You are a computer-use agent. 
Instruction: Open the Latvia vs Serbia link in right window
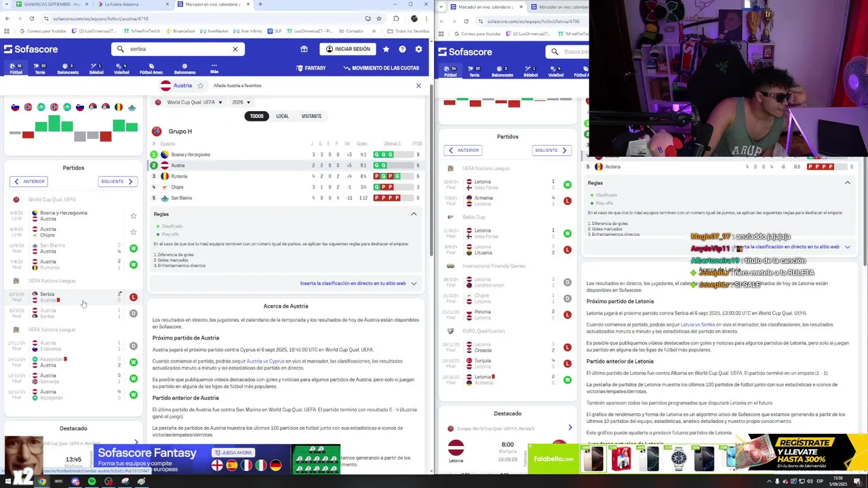(x=698, y=325)
